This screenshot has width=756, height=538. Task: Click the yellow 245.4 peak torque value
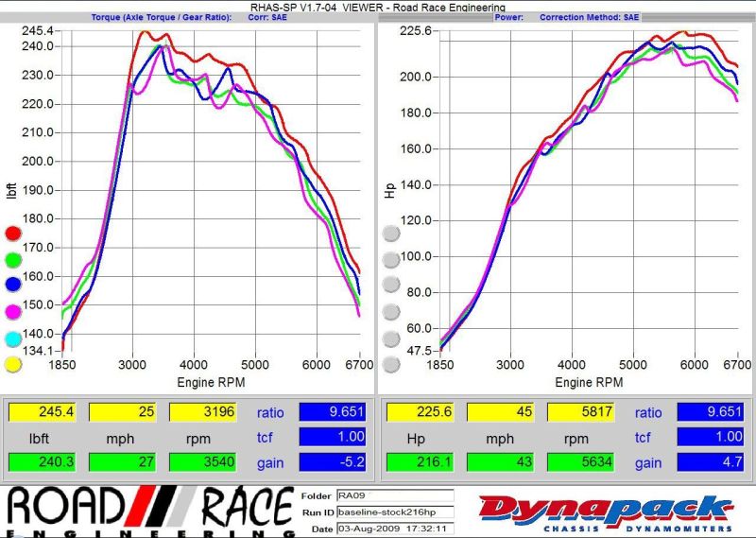[43, 412]
